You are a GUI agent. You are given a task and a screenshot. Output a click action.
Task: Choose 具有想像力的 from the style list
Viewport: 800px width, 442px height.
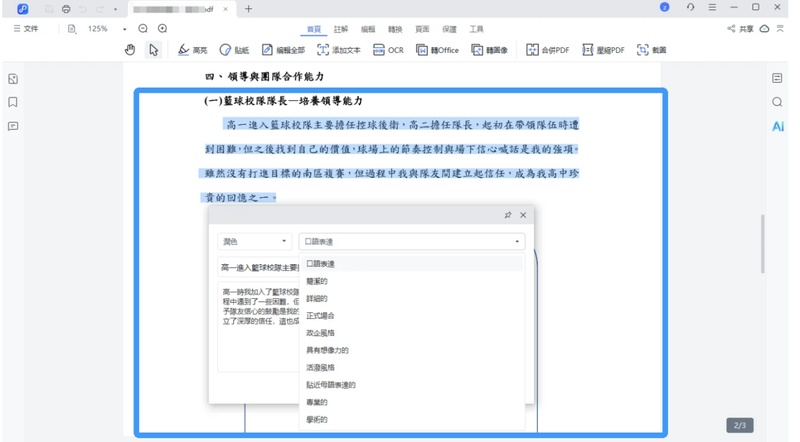pyautogui.click(x=413, y=350)
